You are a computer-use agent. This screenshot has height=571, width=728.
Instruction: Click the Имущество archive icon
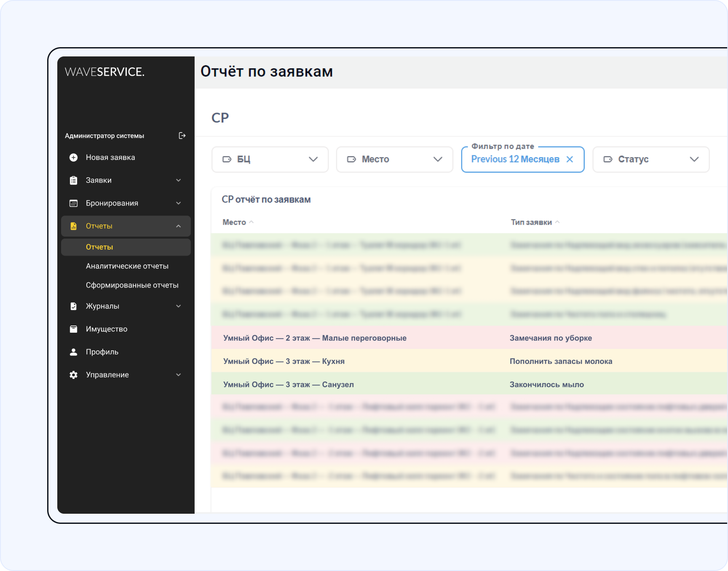pyautogui.click(x=74, y=329)
